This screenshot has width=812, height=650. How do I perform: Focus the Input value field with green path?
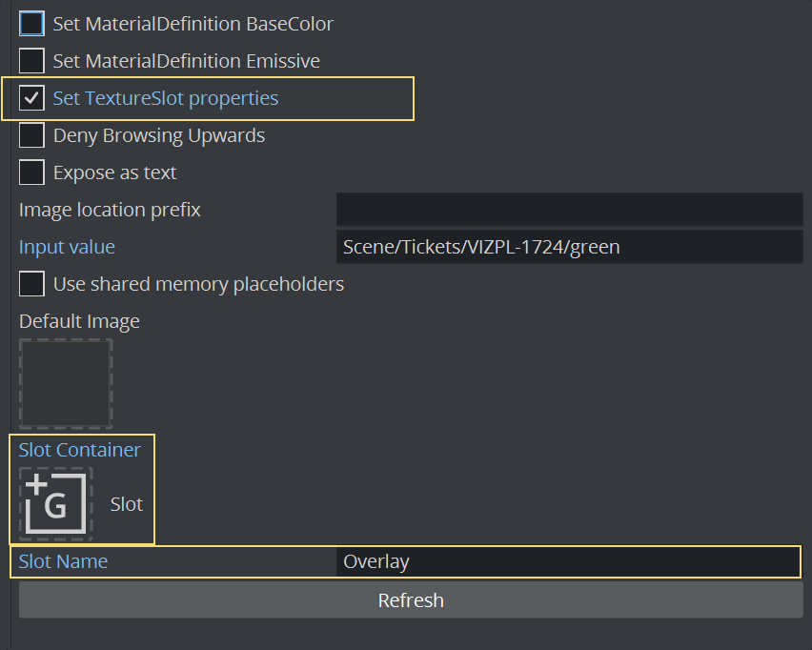coord(569,247)
